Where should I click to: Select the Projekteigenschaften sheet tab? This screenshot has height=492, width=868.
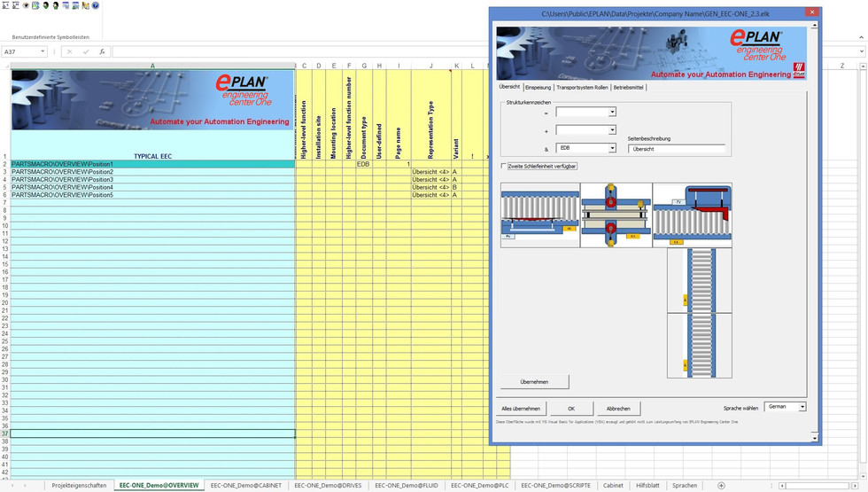point(79,486)
